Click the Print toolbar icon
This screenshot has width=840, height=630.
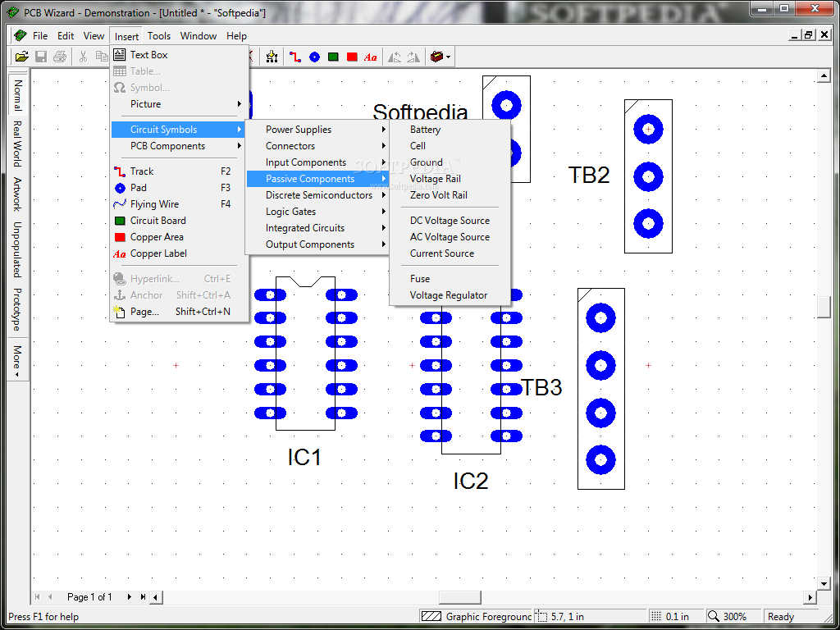(59, 57)
